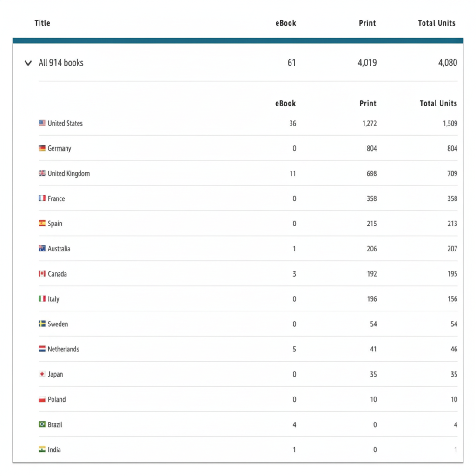Sort by top Total Units header
Screen dimensions: 476x476
point(436,23)
